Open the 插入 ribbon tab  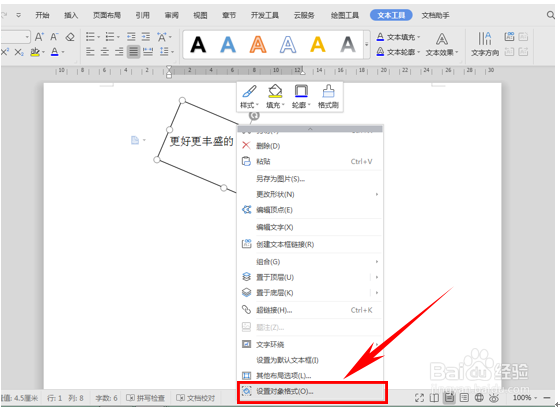[71, 15]
